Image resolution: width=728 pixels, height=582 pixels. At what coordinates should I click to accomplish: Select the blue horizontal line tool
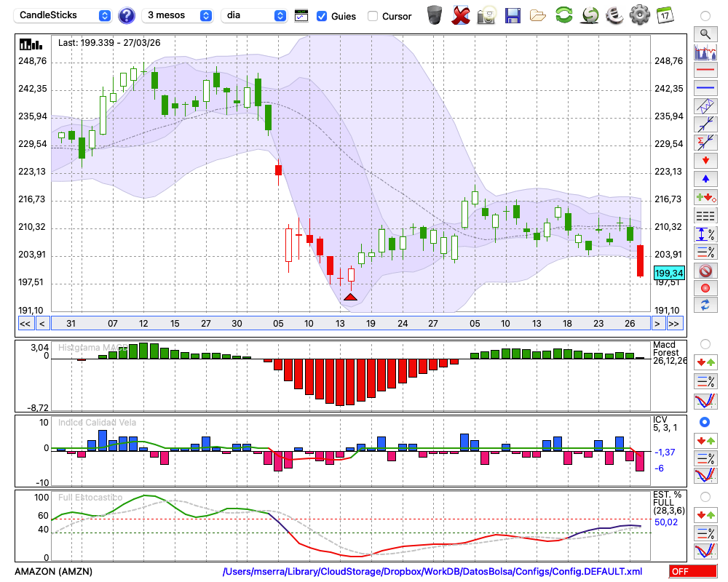coord(705,88)
